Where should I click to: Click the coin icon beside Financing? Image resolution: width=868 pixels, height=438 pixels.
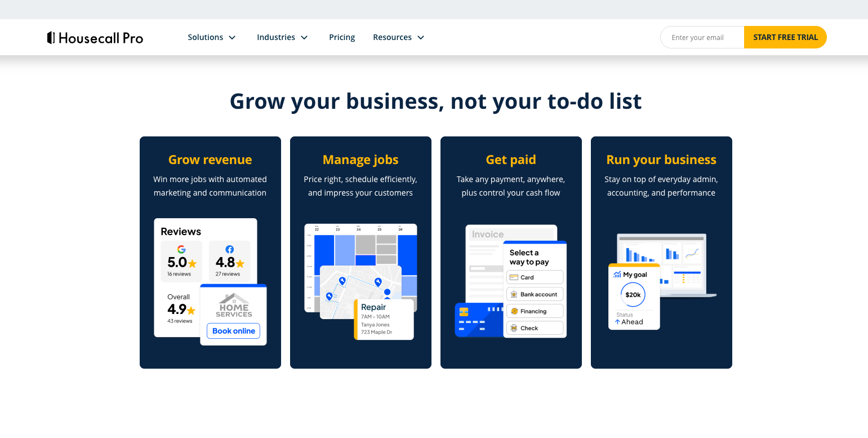pos(514,311)
